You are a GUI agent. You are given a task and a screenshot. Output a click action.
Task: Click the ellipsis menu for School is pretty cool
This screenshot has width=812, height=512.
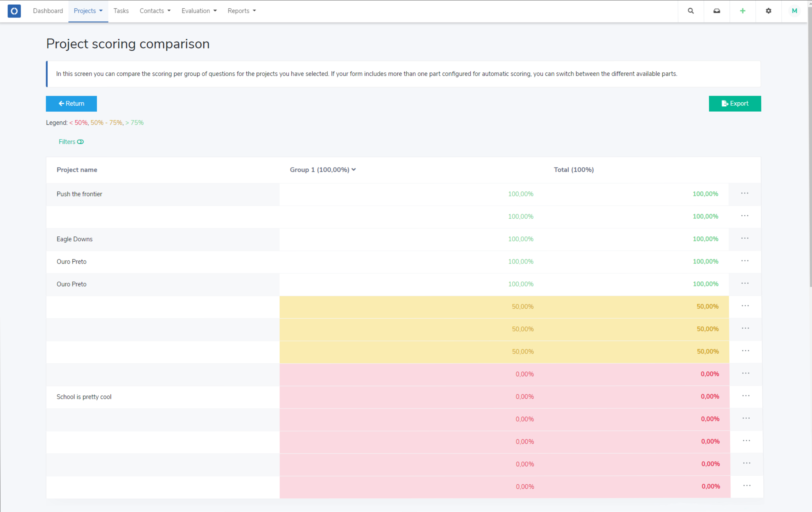tap(746, 396)
